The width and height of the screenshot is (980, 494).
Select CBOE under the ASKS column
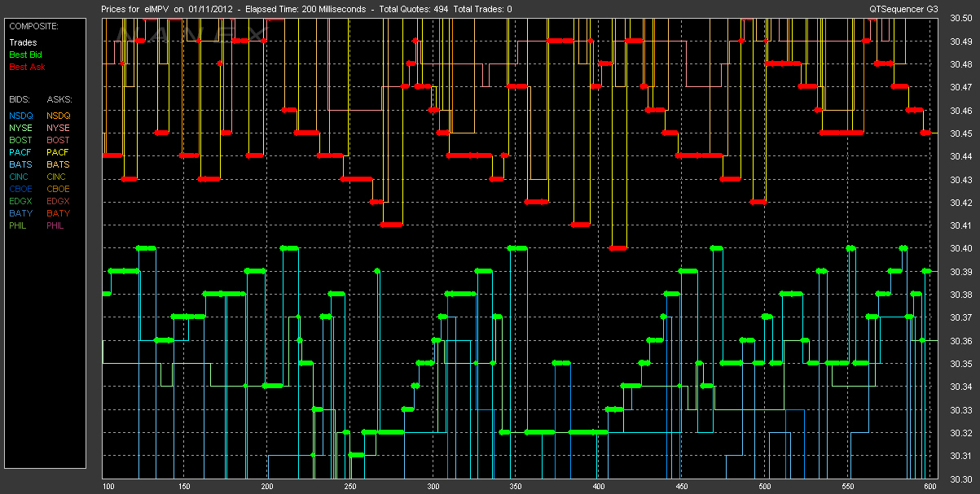click(59, 189)
